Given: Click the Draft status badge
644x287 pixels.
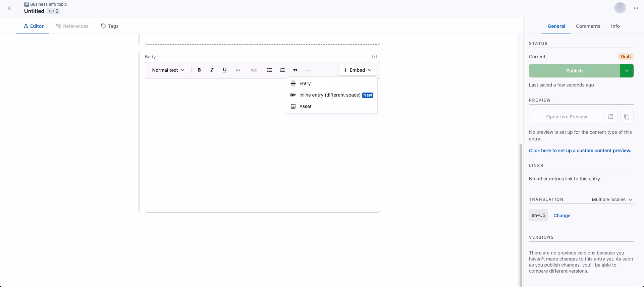Looking at the screenshot, I should pyautogui.click(x=626, y=57).
